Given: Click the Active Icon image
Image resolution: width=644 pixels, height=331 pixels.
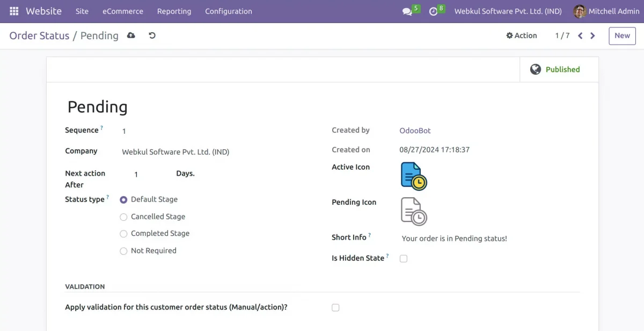Looking at the screenshot, I should click(x=414, y=176).
